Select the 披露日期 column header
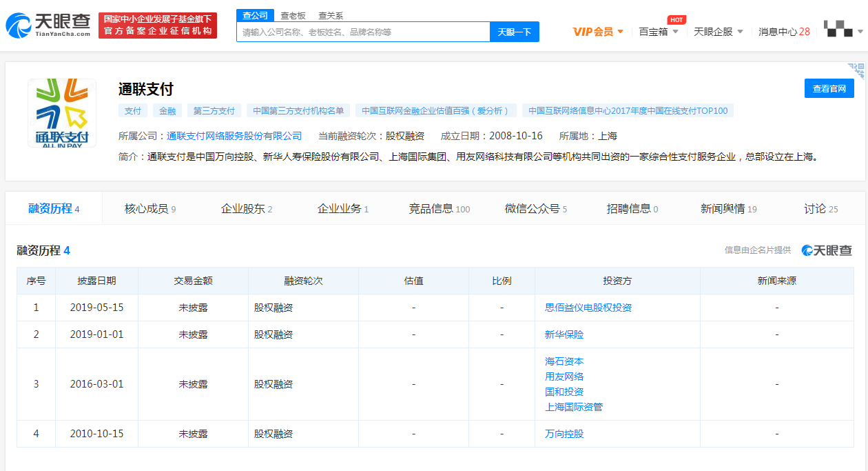The height and width of the screenshot is (471, 868). pos(96,281)
